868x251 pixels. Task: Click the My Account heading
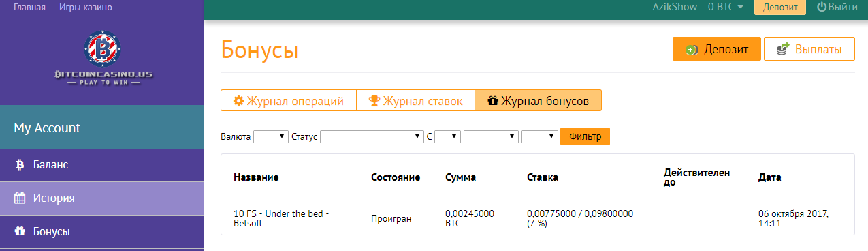point(47,128)
